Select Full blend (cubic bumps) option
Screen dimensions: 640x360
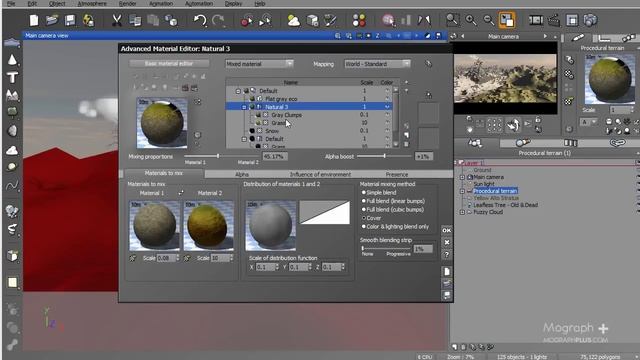click(363, 209)
